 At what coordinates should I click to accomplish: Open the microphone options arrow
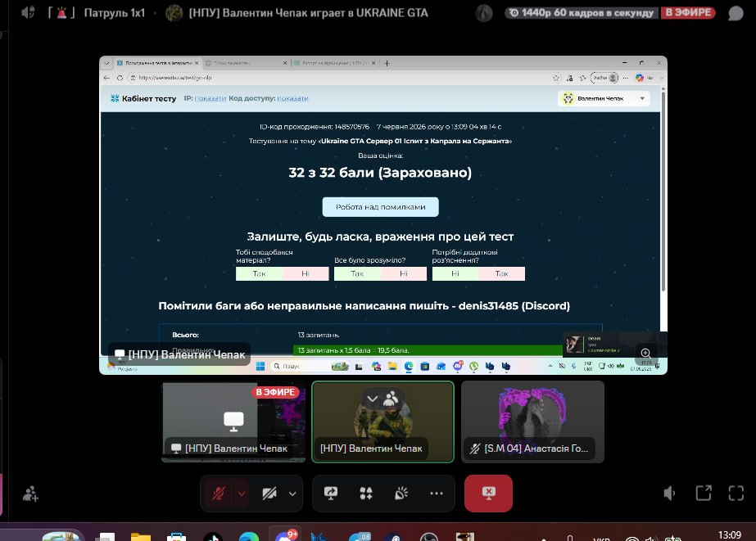pyautogui.click(x=242, y=494)
